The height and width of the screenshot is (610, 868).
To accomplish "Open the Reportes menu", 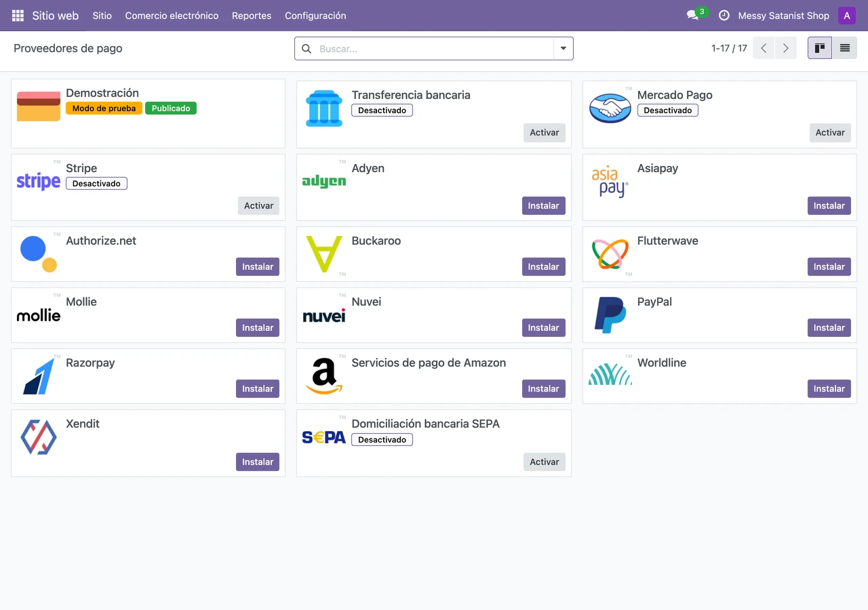I will [x=252, y=16].
